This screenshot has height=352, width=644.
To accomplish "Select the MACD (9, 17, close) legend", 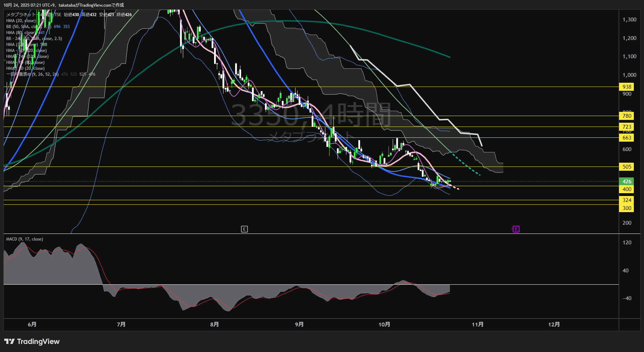I will click(25, 239).
